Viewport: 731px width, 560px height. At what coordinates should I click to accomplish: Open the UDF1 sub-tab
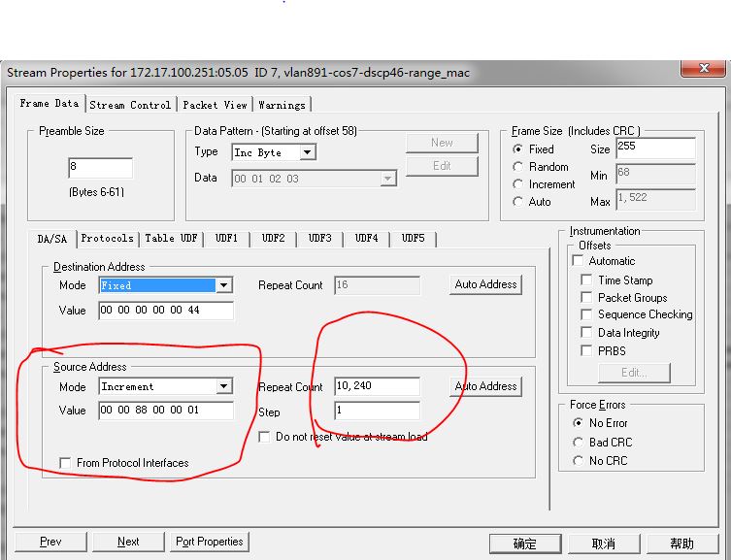click(x=226, y=239)
